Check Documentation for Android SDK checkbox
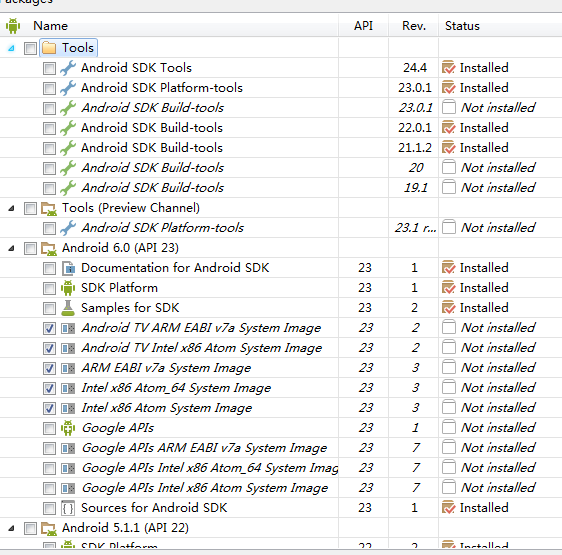The height and width of the screenshot is (555, 562). click(49, 268)
